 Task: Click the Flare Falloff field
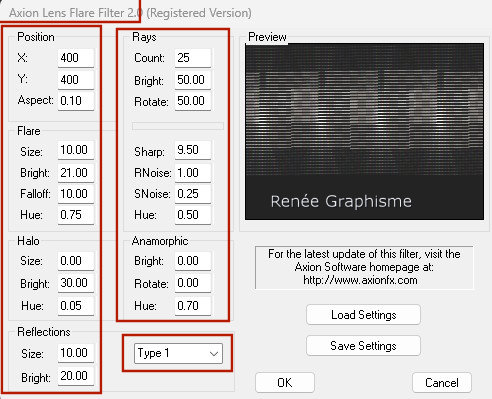[76, 194]
